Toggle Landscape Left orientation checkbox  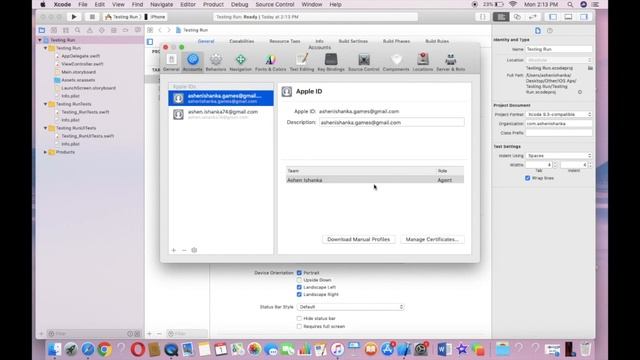pos(299,287)
